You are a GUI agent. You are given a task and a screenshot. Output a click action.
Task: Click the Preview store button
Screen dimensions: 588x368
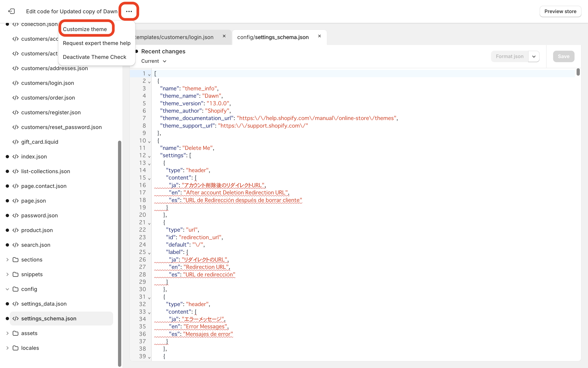(x=560, y=11)
